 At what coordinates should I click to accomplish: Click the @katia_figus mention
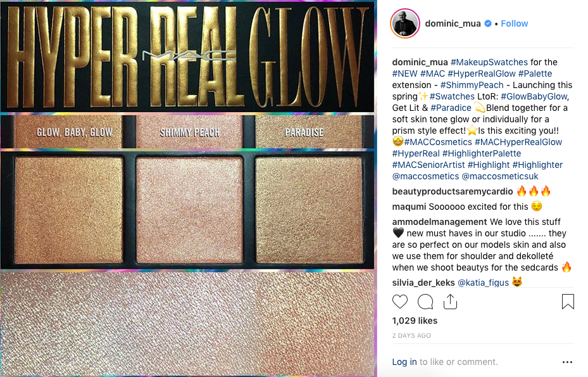point(483,283)
